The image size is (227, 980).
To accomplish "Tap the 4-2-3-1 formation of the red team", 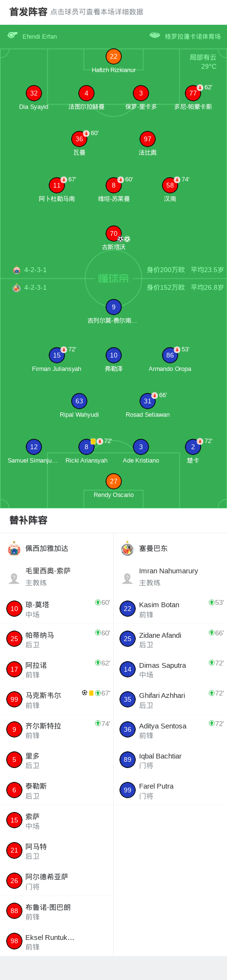I will (35, 270).
